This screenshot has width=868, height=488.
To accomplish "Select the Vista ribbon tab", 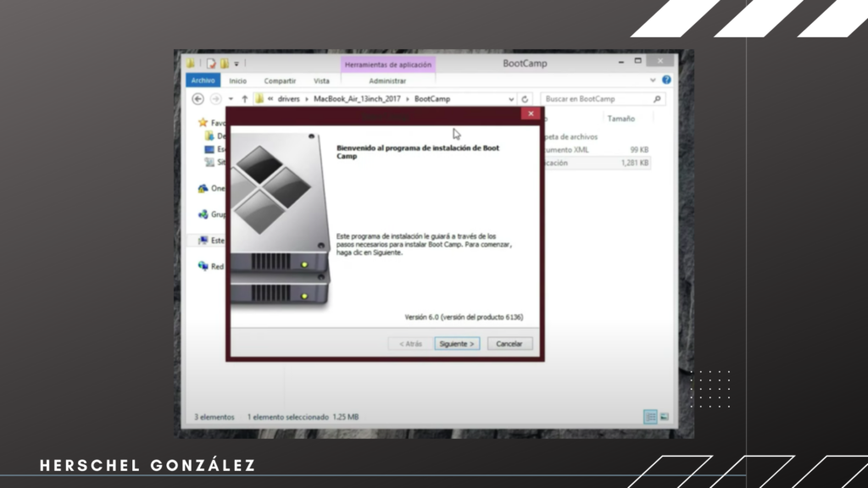I will pyautogui.click(x=321, y=80).
